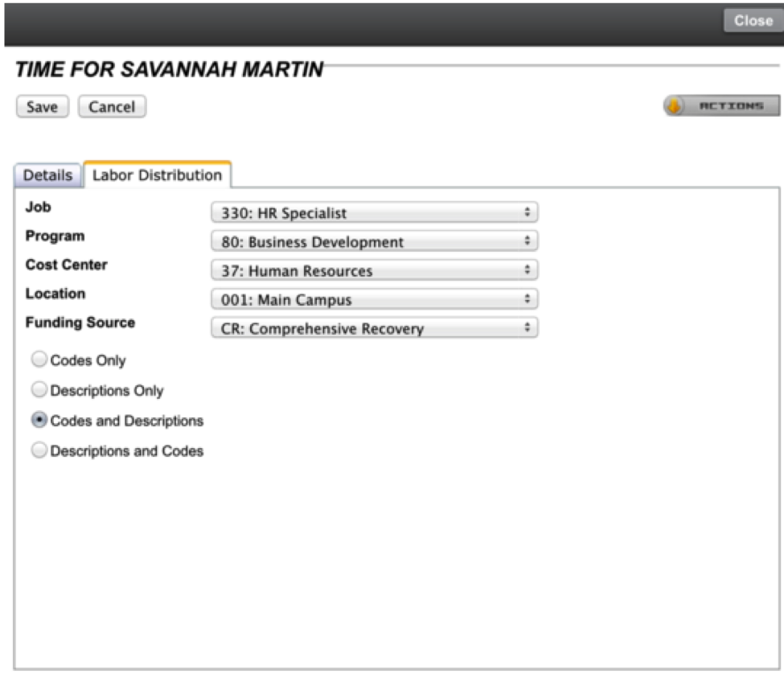Screen dimensions: 784x674
Task: Cancel the time entry changes
Action: pyautogui.click(x=112, y=107)
